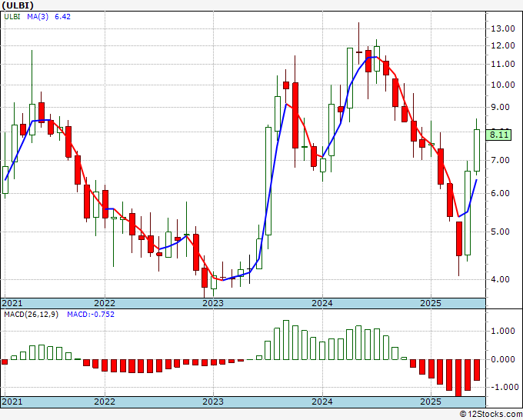
Task: Click the ULBI legend label
Action: pyautogui.click(x=12, y=17)
